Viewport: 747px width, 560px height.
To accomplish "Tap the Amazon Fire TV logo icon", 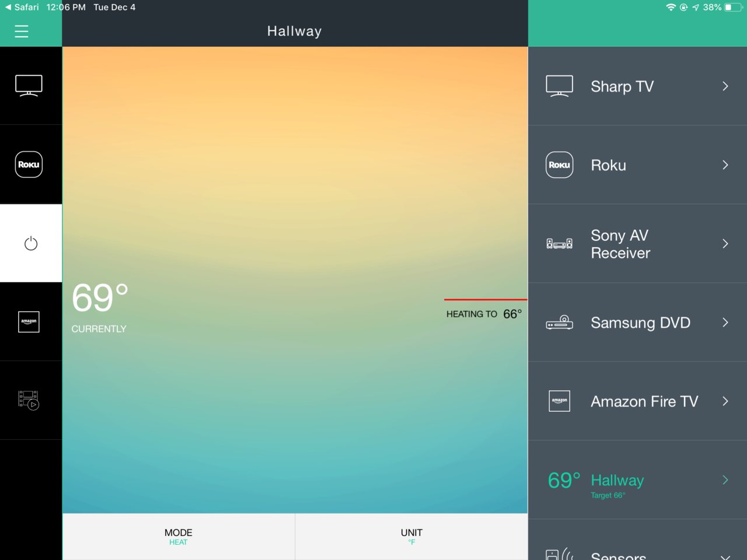I will coord(559,401).
